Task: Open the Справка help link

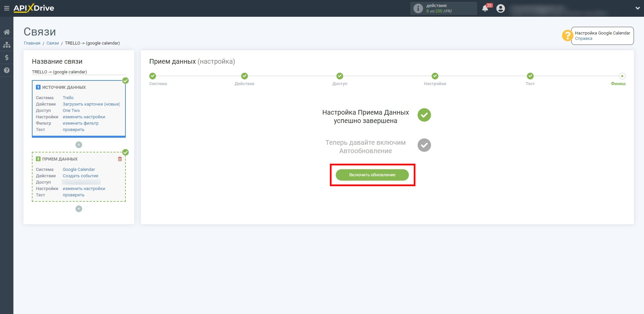Action: pyautogui.click(x=583, y=39)
